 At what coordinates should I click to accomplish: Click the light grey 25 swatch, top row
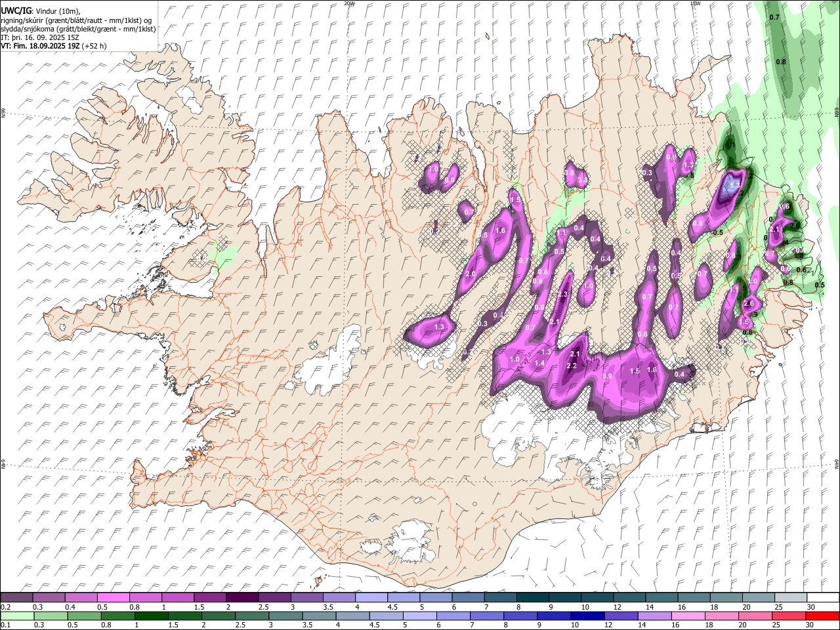790,598
